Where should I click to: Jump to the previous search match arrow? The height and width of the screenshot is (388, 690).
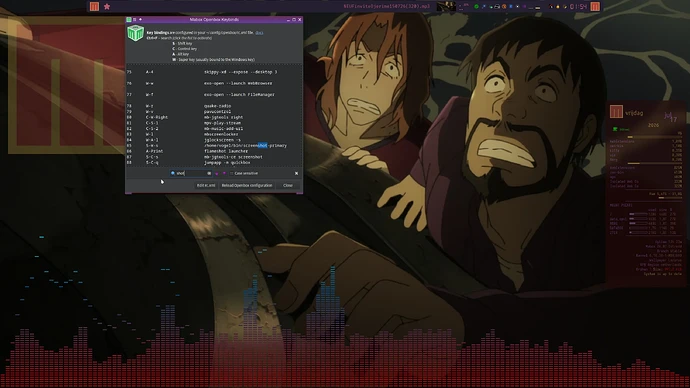(x=217, y=173)
